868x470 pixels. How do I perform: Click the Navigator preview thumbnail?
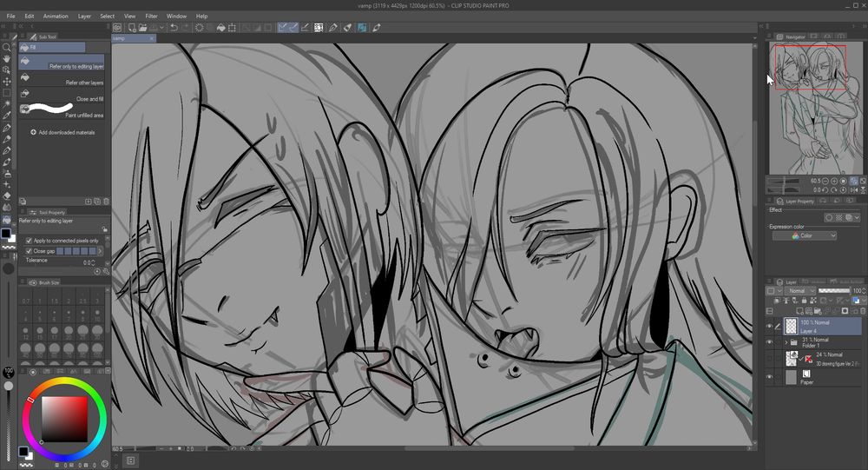pos(815,108)
